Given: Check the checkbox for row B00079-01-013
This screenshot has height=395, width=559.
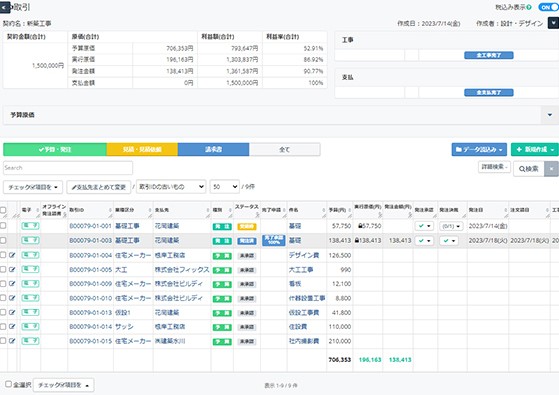Looking at the screenshot, I should [x=3, y=312].
